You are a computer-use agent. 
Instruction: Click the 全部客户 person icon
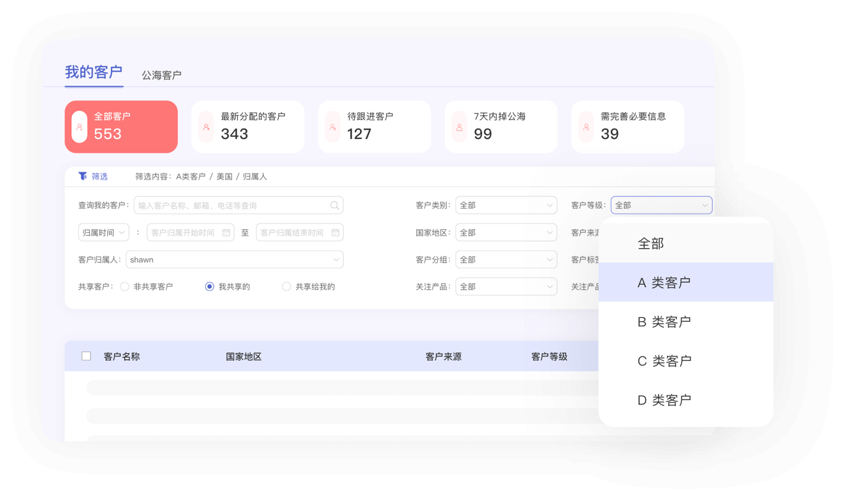pyautogui.click(x=79, y=127)
